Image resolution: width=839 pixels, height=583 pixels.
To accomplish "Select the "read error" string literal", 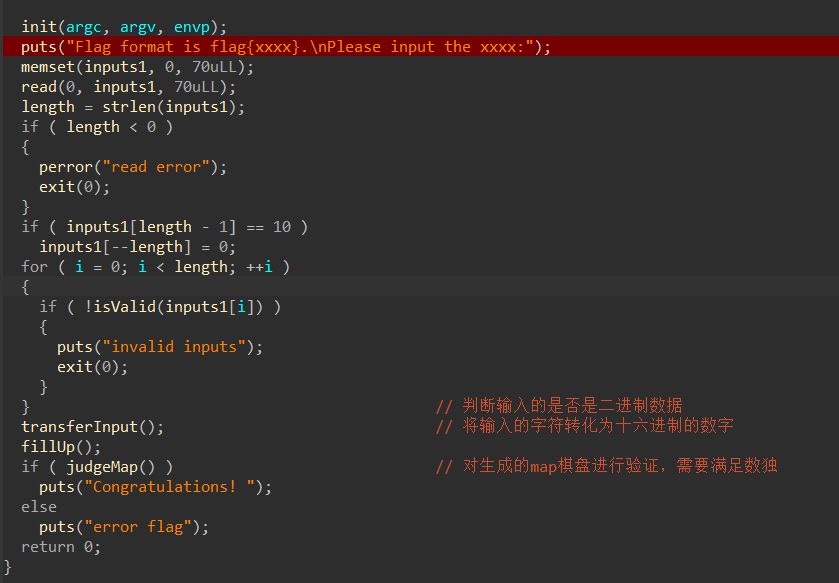I will (x=155, y=167).
